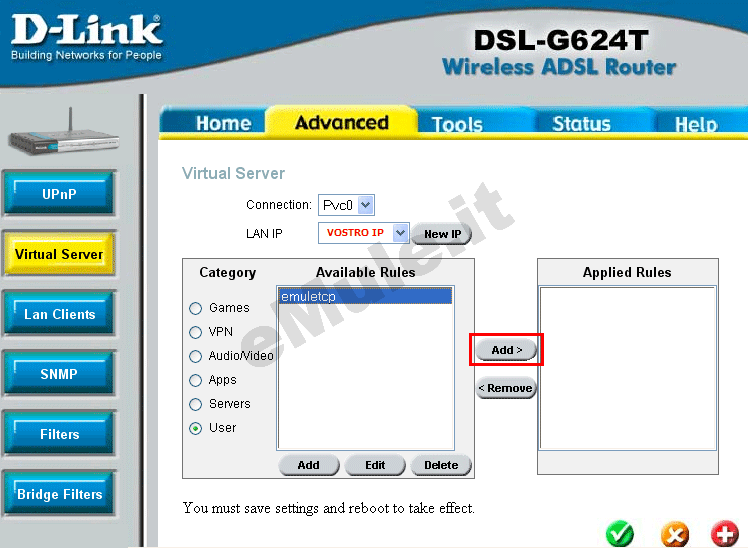Click the red plus help icon
This screenshot has width=748, height=548.
click(x=725, y=533)
